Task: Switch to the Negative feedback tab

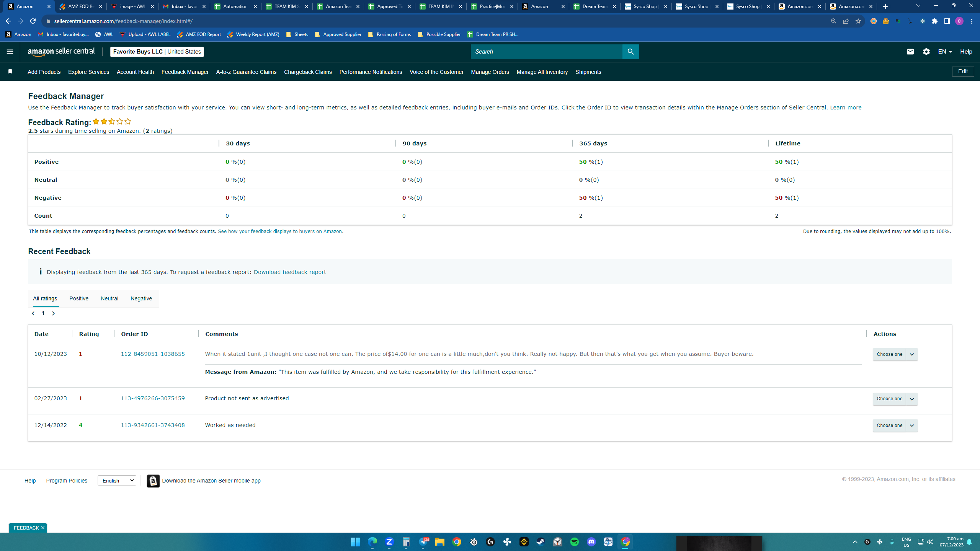Action: [141, 298]
